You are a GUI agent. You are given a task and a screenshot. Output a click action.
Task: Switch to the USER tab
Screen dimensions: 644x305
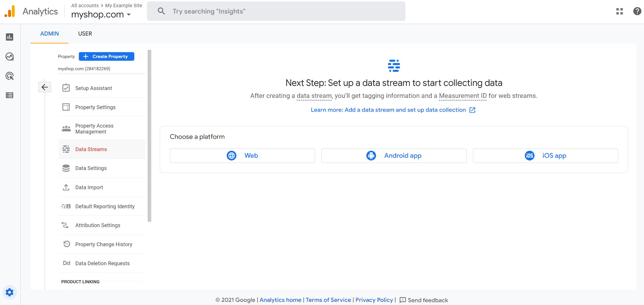85,34
